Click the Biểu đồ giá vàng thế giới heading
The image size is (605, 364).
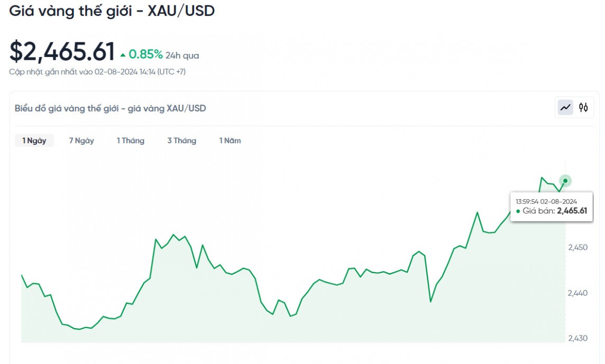(111, 108)
